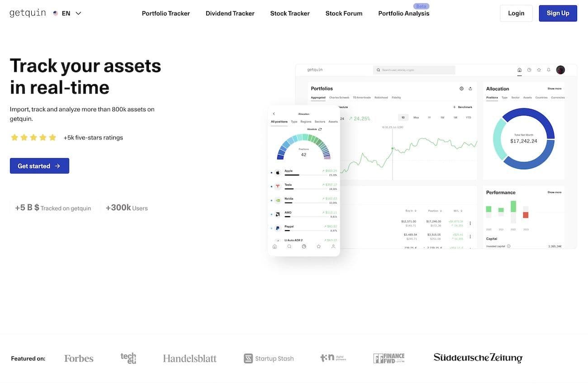Click the share icon in the Portfolios panel
Image resolution: width=588 pixels, height=389 pixels.
[470, 89]
